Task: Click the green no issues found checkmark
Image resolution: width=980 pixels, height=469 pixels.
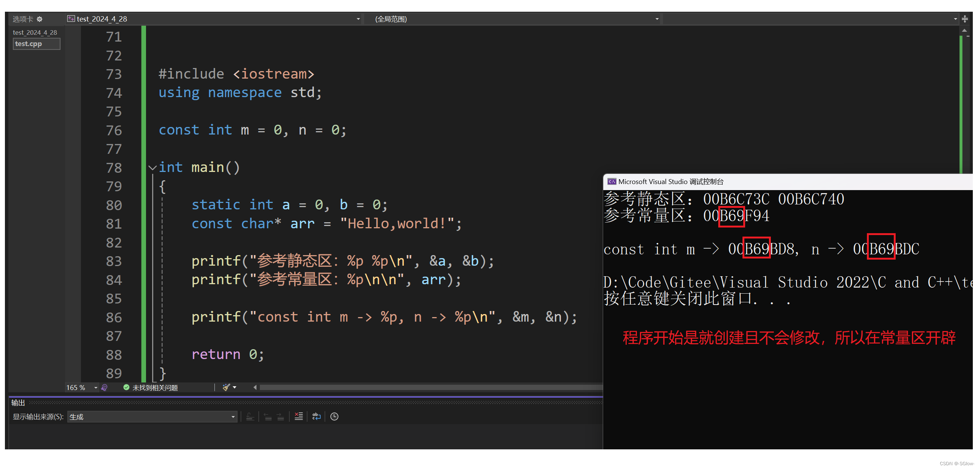Action: click(126, 387)
